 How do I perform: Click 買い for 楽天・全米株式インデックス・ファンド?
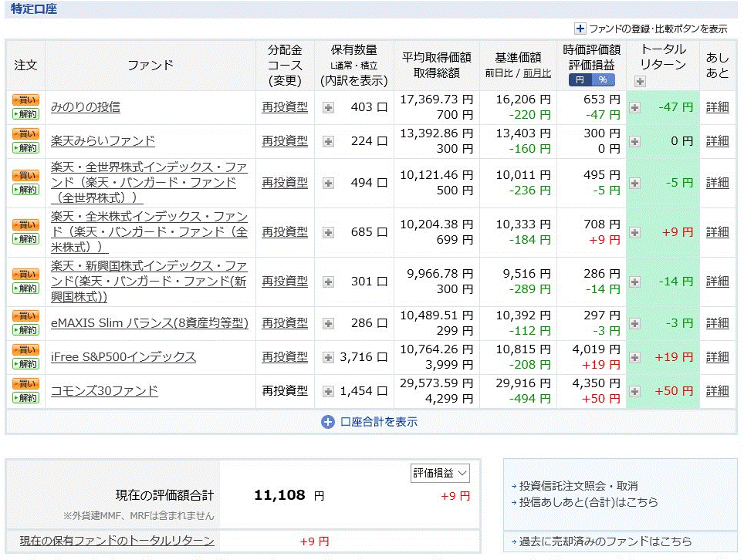(x=25, y=225)
